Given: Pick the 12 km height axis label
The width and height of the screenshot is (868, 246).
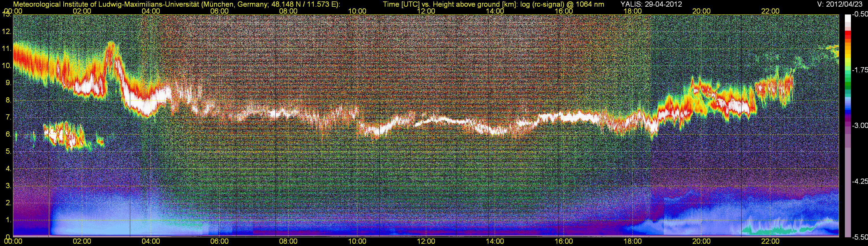Looking at the screenshot, I should [7, 32].
